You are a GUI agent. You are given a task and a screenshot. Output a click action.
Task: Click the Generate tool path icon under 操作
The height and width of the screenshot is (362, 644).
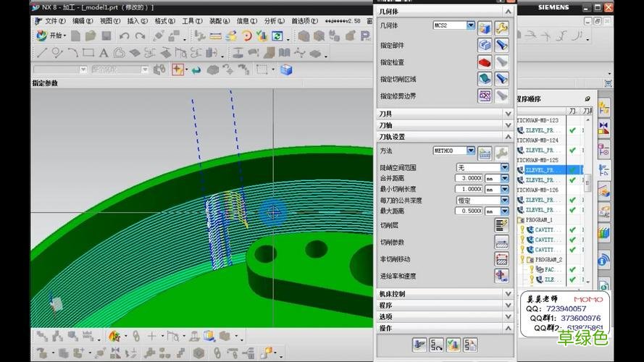tap(419, 344)
